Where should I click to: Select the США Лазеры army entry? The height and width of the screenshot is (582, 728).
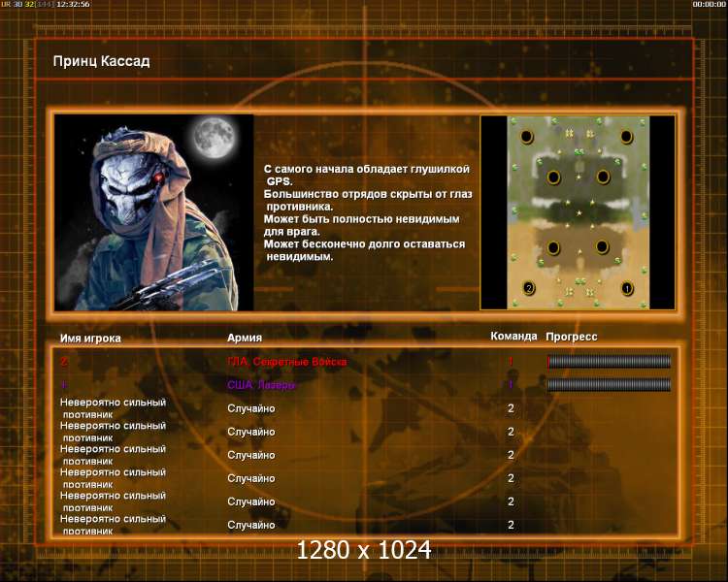click(261, 385)
